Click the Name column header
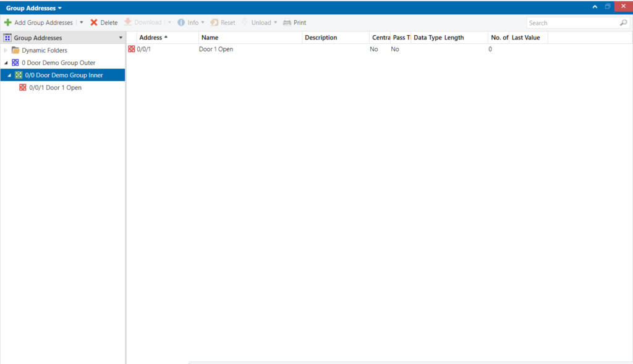Viewport: 633px width, 364px height. (x=210, y=38)
